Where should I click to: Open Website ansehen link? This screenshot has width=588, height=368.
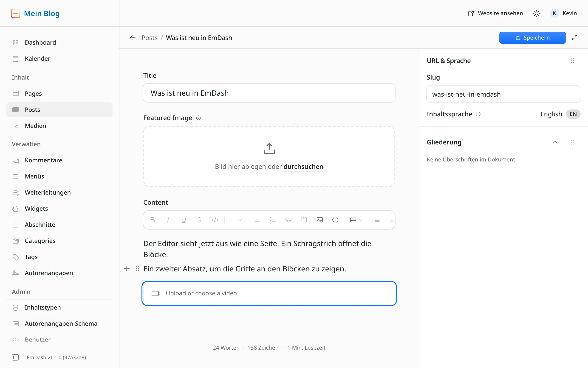[x=495, y=13]
